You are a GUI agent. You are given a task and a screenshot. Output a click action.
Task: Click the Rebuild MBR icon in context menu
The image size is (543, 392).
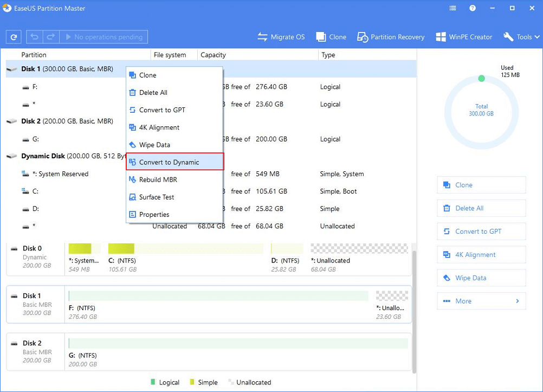click(132, 179)
